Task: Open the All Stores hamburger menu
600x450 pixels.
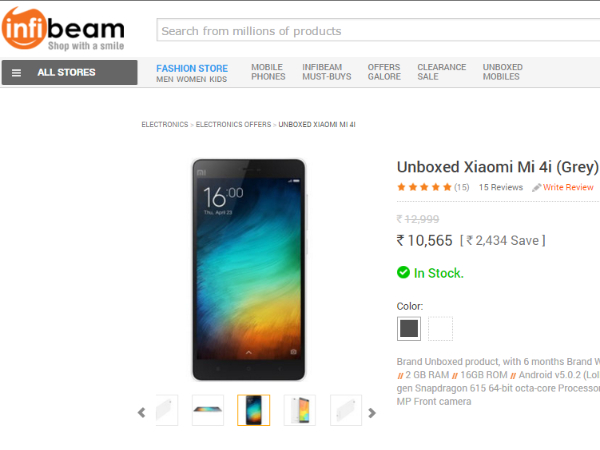Action: click(16, 73)
